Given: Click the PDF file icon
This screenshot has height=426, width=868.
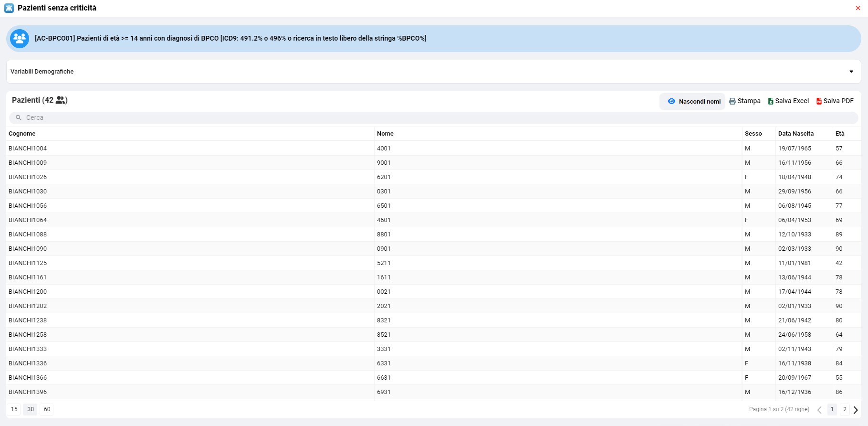Looking at the screenshot, I should coord(819,101).
